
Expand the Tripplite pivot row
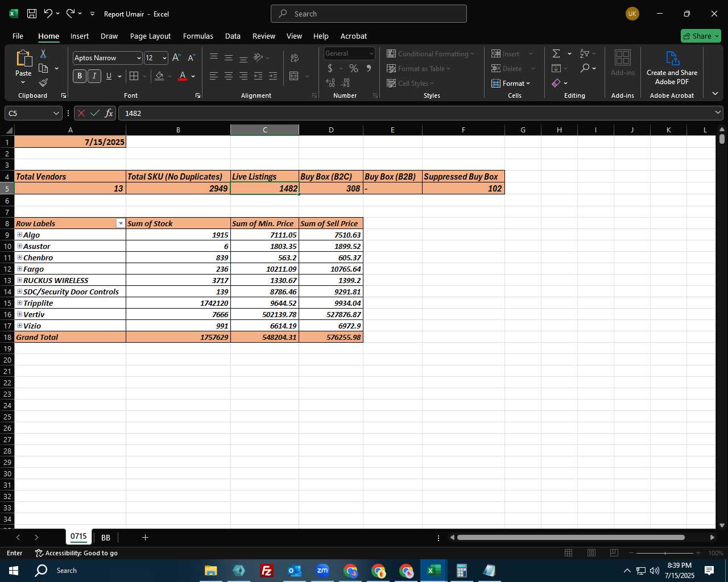point(19,302)
